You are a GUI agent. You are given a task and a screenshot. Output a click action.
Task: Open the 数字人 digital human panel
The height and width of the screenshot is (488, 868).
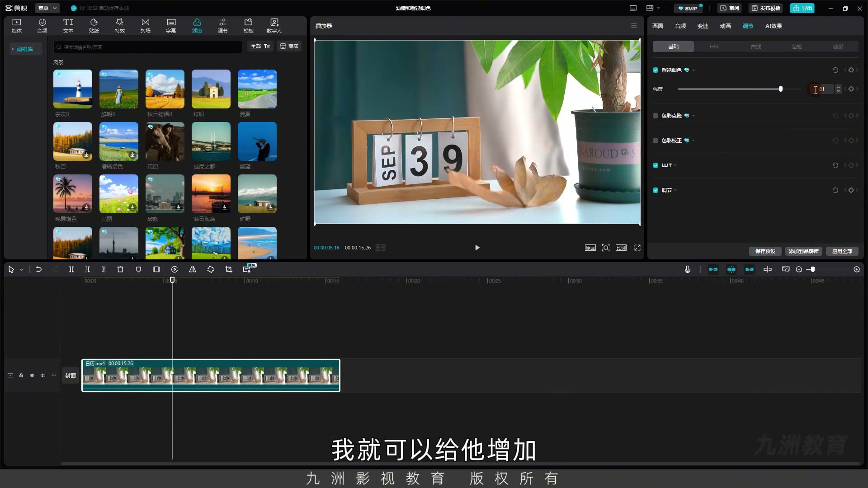tap(274, 26)
